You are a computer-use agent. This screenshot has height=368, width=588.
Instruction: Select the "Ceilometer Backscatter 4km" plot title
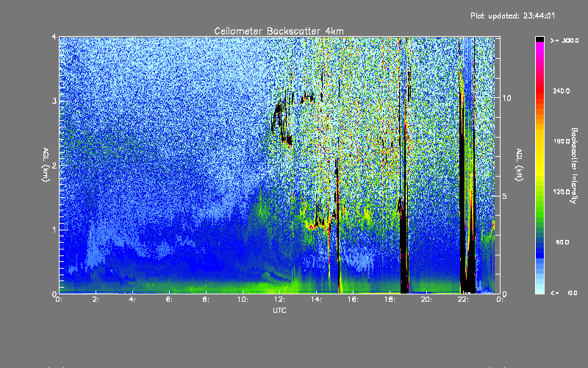(x=279, y=31)
